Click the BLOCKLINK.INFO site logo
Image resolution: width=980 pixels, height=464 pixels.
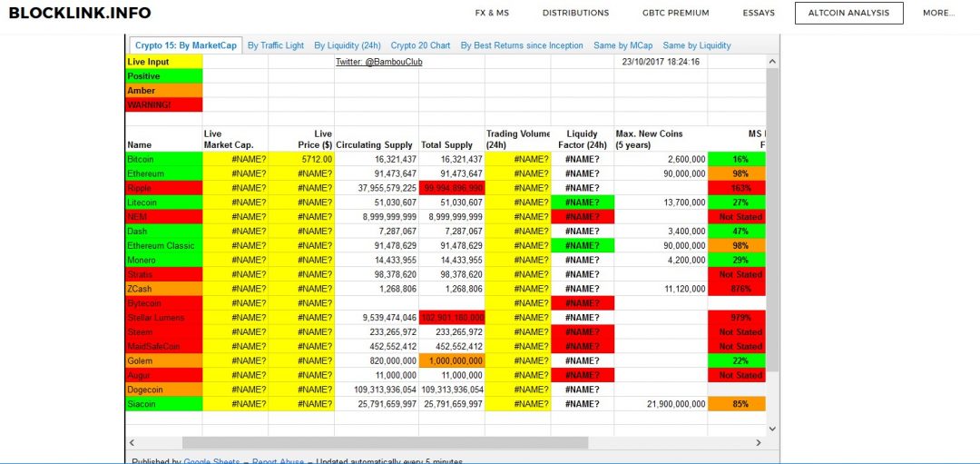(79, 13)
